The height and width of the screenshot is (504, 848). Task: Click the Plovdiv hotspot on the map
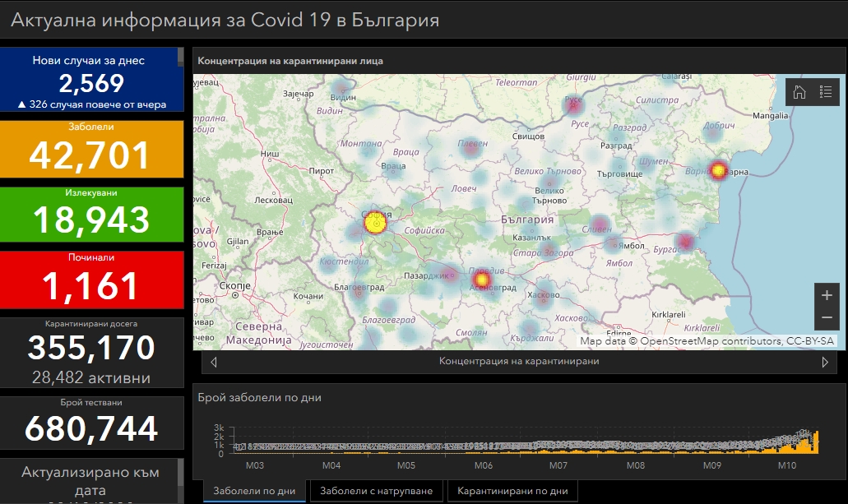[x=482, y=280]
